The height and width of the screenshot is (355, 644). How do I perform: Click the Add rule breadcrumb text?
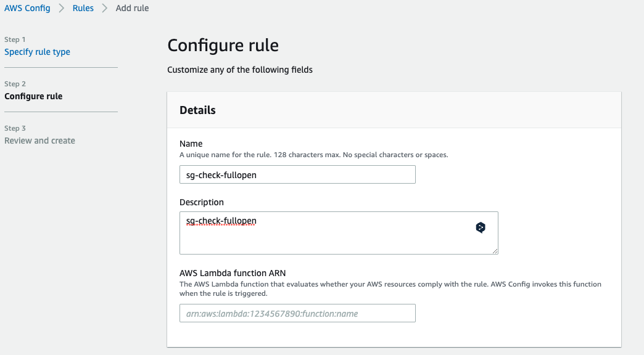click(x=132, y=8)
